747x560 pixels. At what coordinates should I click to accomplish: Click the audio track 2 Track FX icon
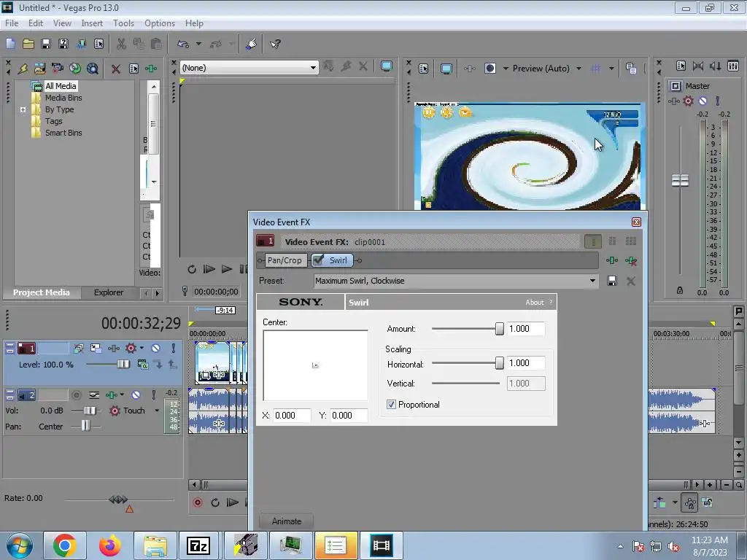[x=112, y=394]
